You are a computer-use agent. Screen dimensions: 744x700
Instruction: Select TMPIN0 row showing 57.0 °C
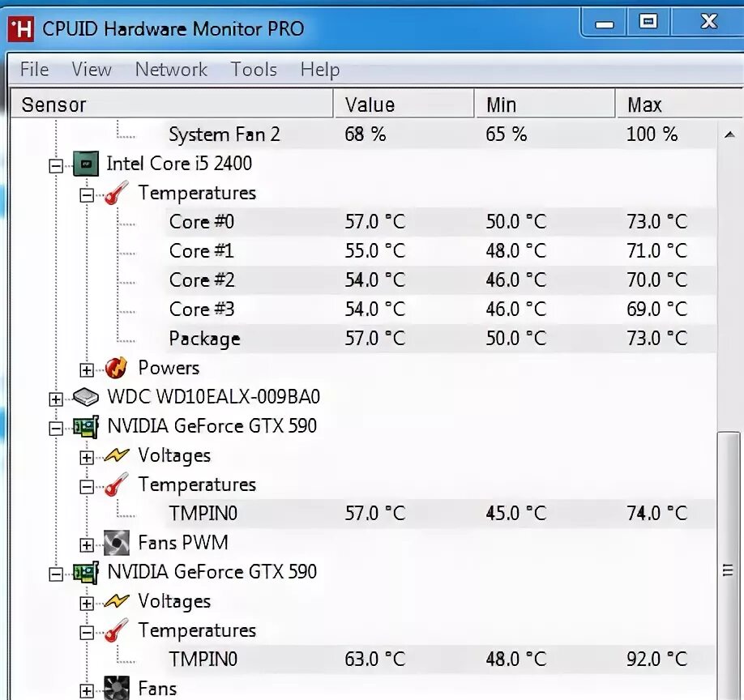[441, 514]
